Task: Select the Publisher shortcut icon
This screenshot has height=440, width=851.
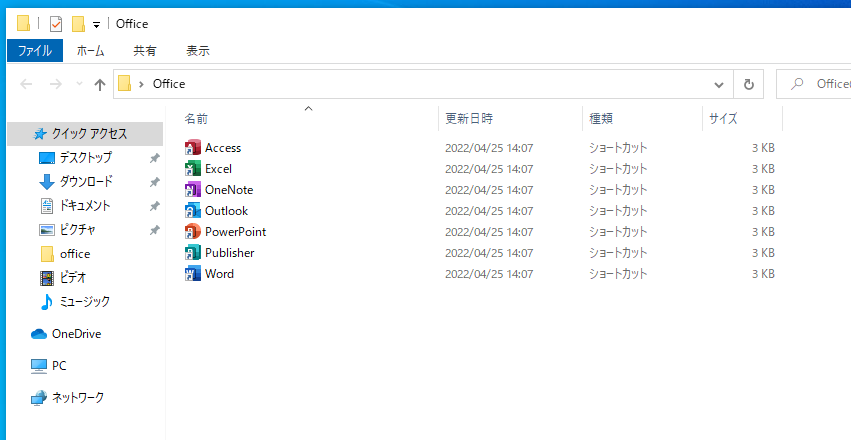Action: pos(193,253)
